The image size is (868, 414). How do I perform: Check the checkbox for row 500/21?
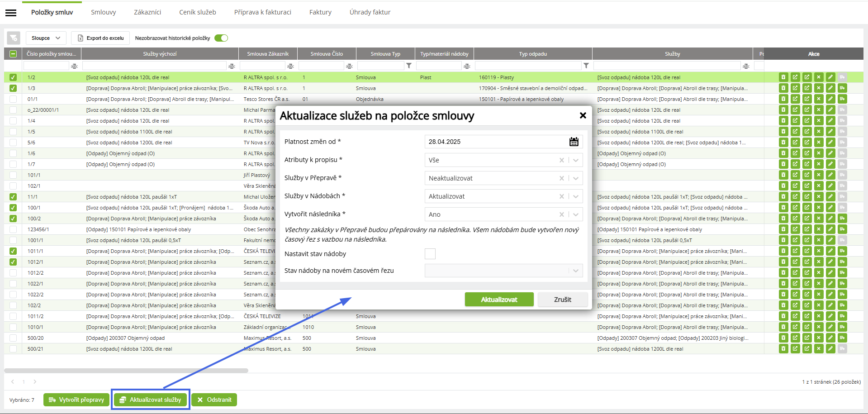pos(13,349)
